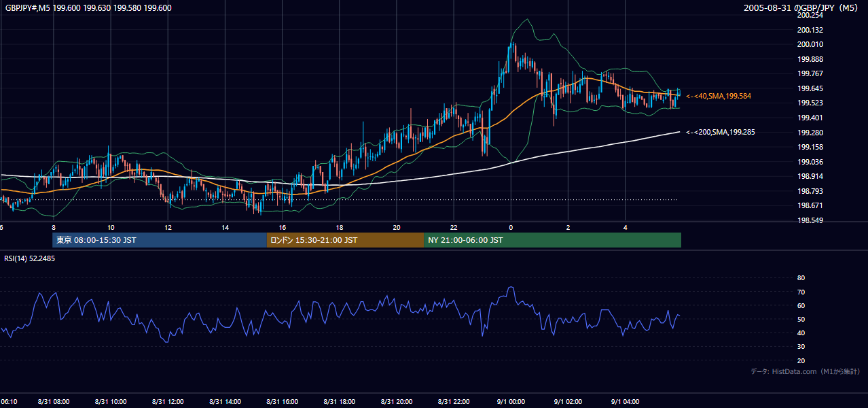Click price level 199.158 on the axis
Screen dimensions: 868x408
(810, 147)
